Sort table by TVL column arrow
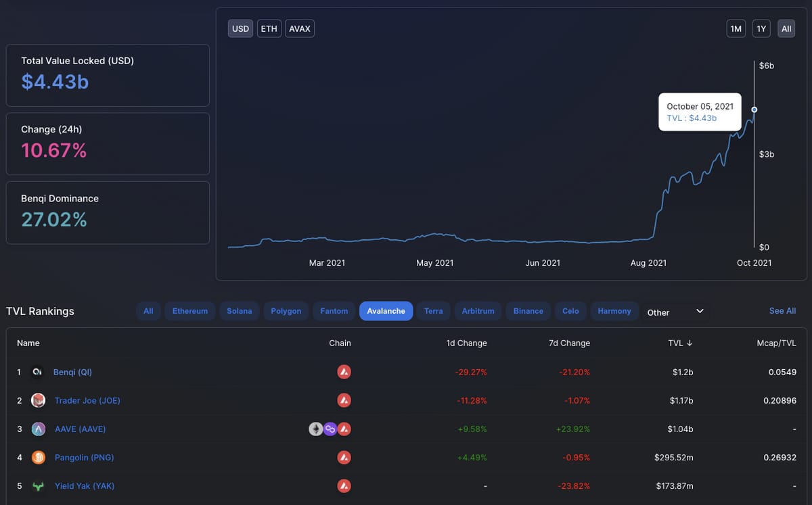Screen dimensions: 812x505 (690, 343)
